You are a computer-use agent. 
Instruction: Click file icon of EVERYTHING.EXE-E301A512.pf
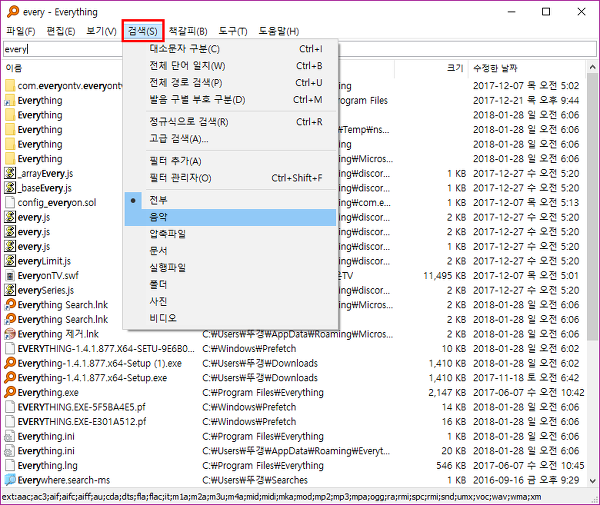click(10, 422)
